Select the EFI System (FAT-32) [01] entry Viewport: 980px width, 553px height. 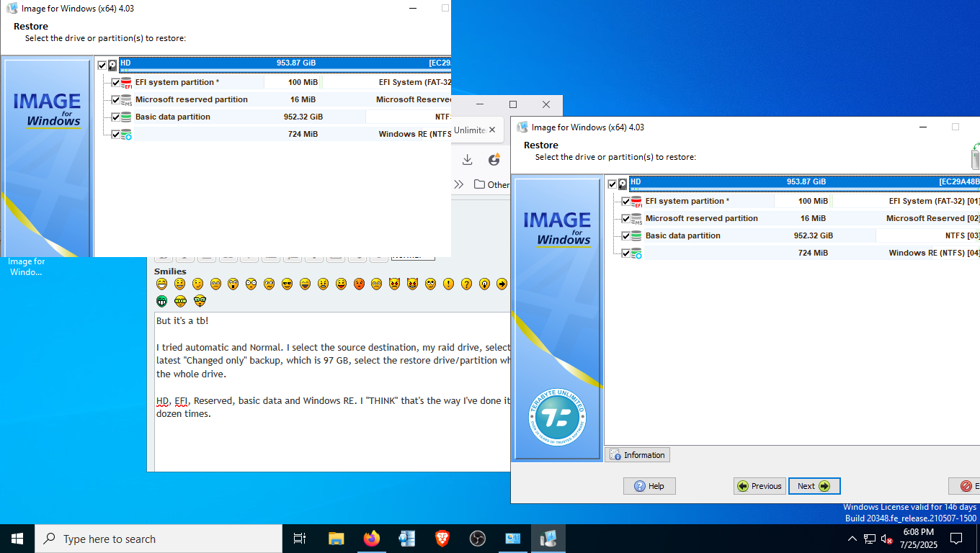pos(935,202)
